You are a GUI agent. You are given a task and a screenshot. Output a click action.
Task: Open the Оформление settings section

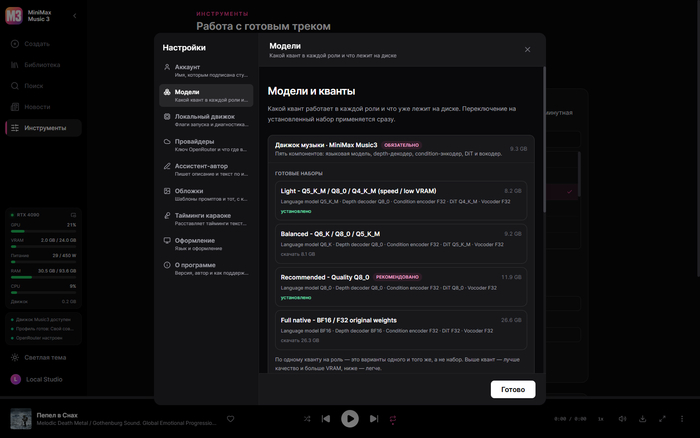point(206,244)
